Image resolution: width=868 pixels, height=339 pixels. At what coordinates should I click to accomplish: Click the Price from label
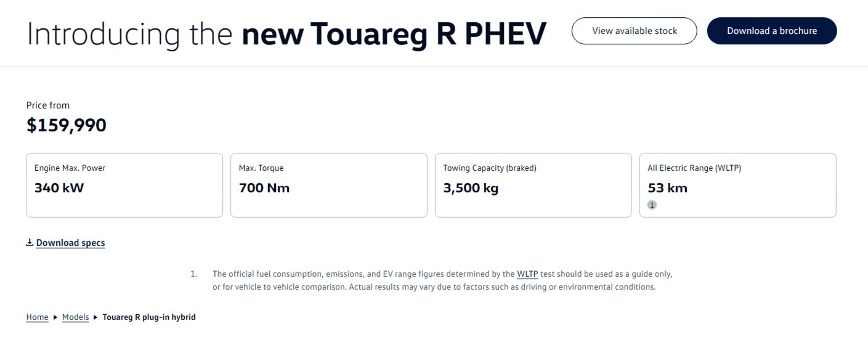[48, 105]
